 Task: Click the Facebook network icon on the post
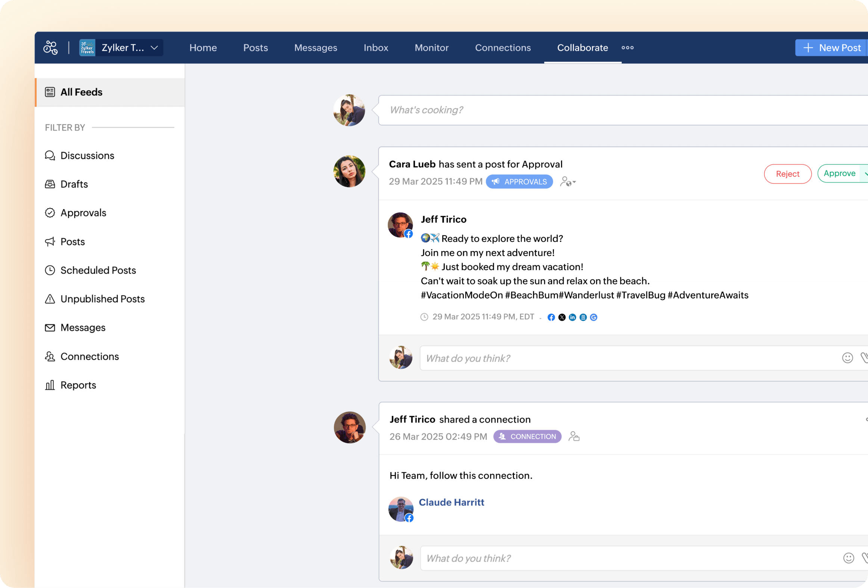coord(551,317)
